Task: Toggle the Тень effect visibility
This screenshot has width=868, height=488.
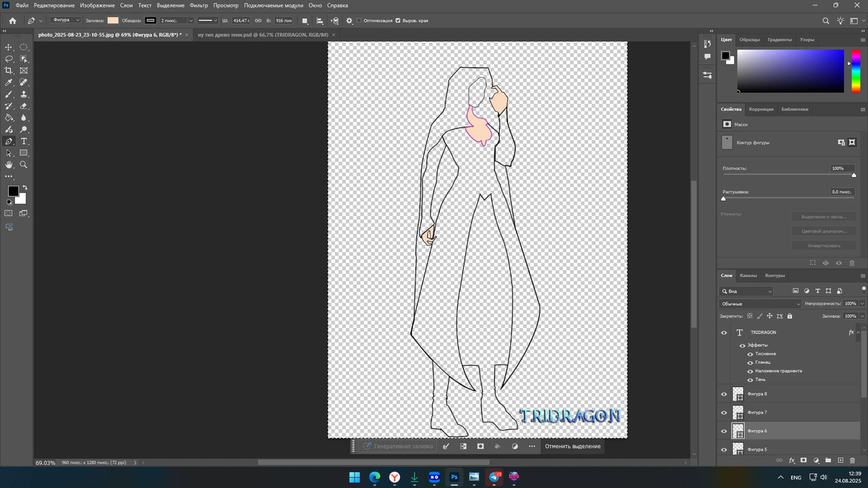Action: pyautogui.click(x=750, y=380)
